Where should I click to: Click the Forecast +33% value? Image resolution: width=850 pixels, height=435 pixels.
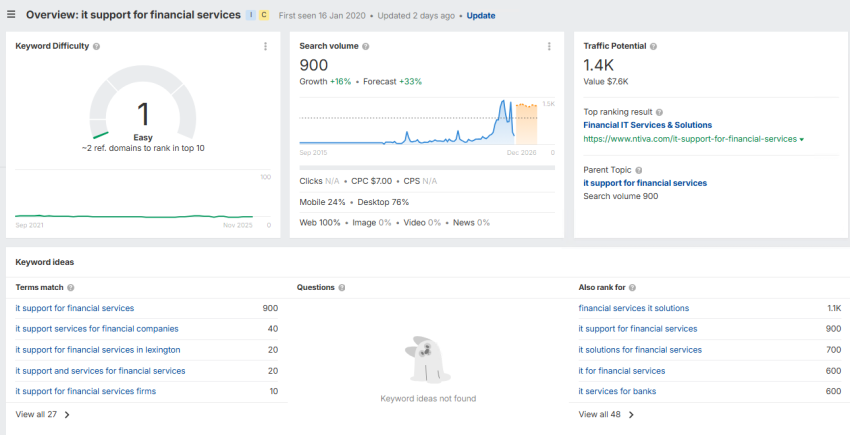(x=410, y=82)
